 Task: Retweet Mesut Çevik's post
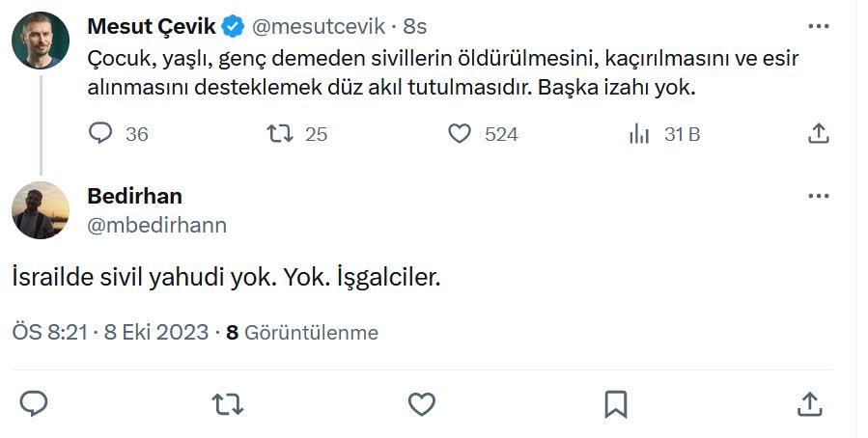point(279,134)
